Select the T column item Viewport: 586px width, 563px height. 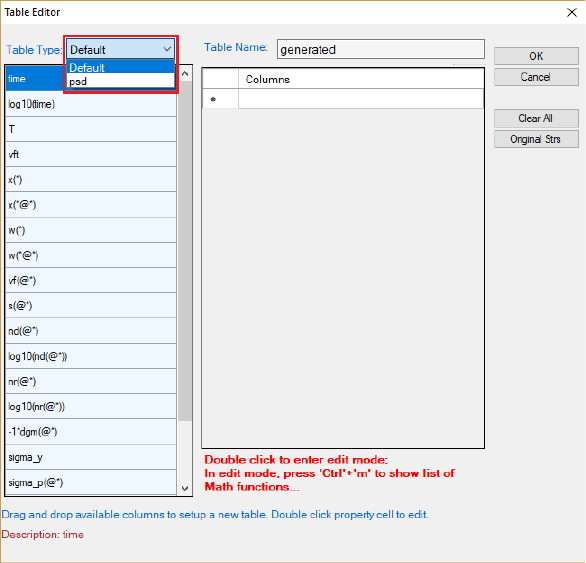pyautogui.click(x=91, y=129)
